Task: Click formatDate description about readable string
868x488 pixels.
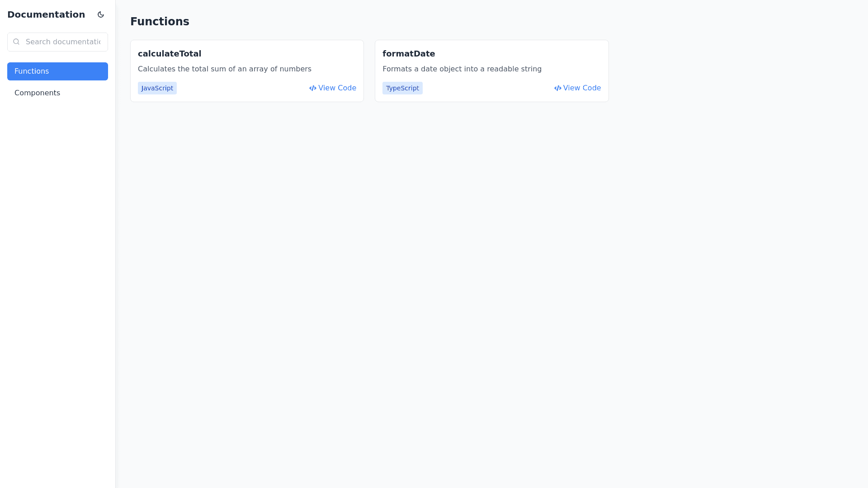Action: (x=462, y=69)
